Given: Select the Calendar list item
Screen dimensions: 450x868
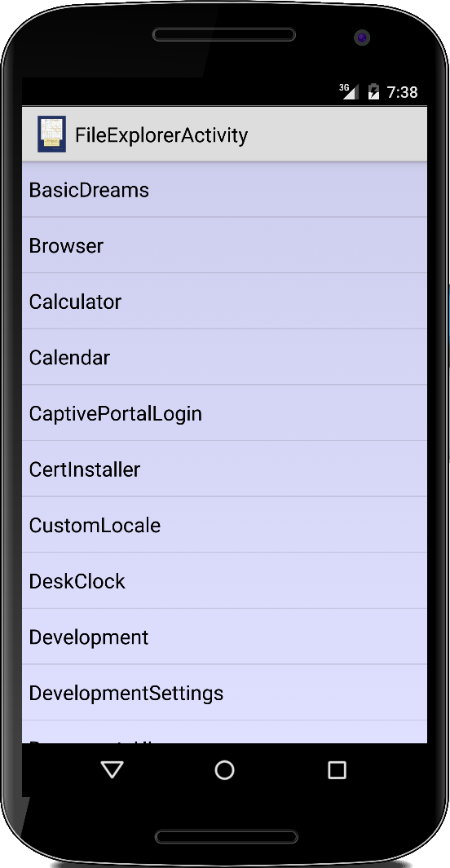Looking at the screenshot, I should pos(225,357).
